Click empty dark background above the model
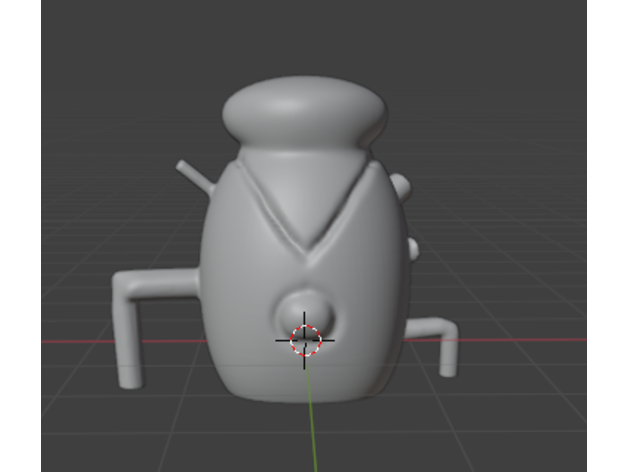 tap(300, 40)
